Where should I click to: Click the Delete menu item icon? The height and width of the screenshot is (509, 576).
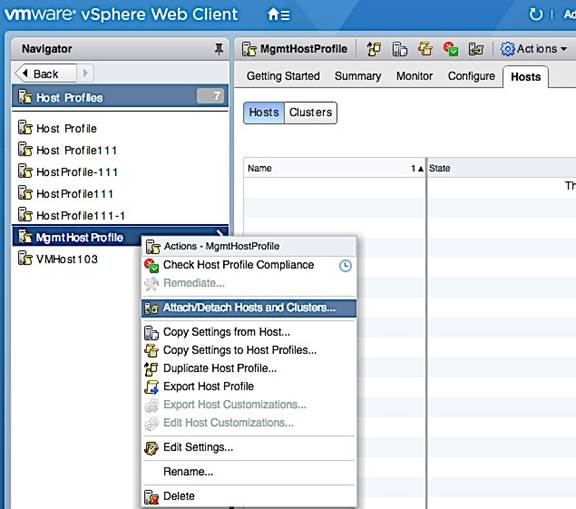point(151,497)
